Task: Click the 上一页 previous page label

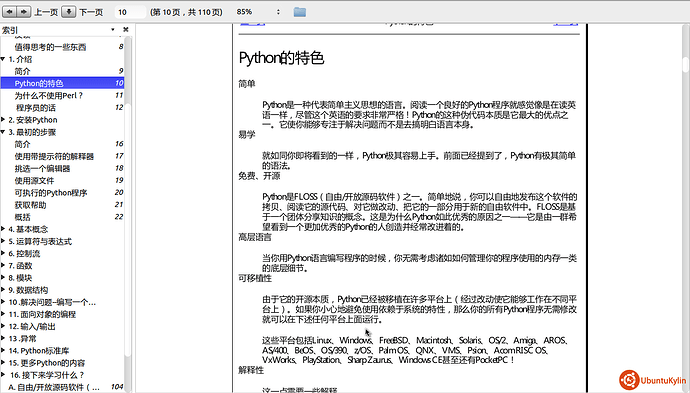Action: tap(46, 12)
